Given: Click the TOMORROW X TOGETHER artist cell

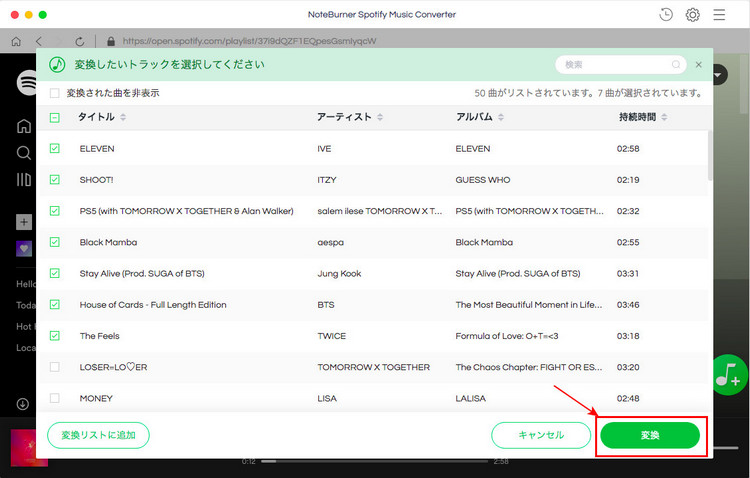Looking at the screenshot, I should click(374, 367).
